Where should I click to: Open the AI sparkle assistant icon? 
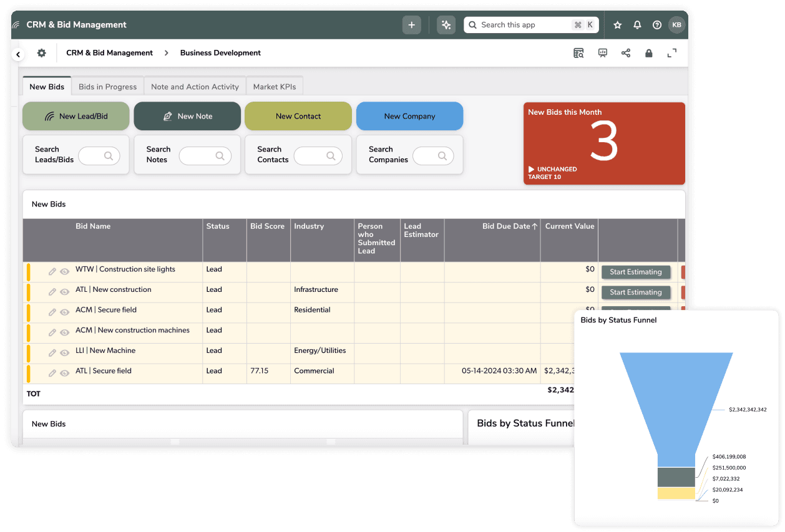coord(446,25)
